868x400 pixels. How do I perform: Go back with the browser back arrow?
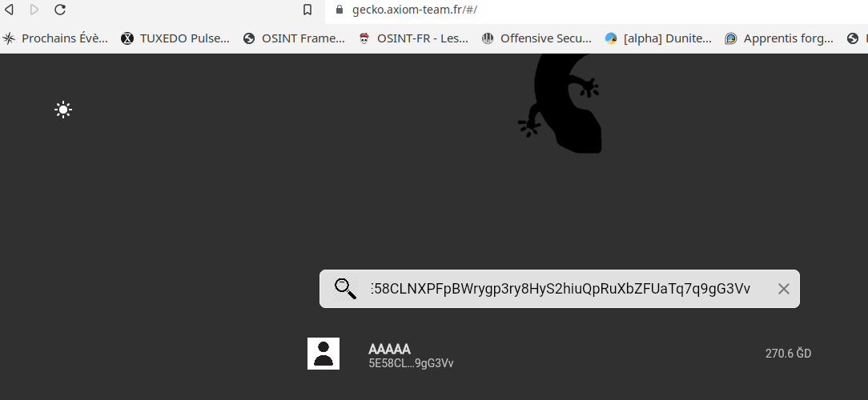pyautogui.click(x=10, y=10)
